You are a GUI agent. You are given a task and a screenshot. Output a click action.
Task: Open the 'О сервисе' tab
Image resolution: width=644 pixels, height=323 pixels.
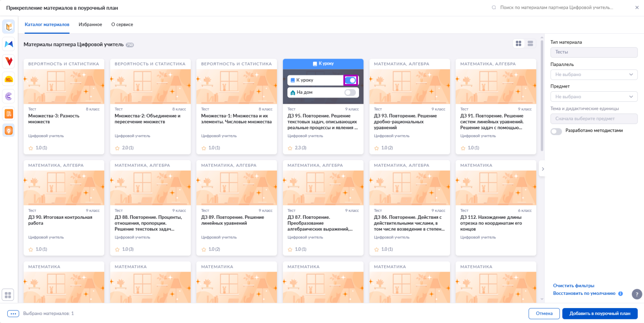[122, 25]
